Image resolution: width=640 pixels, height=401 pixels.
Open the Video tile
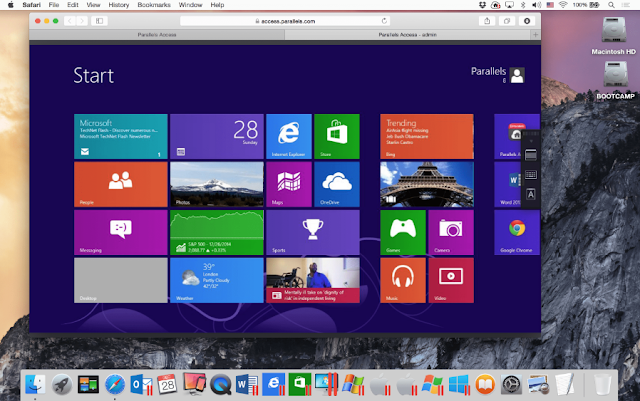451,280
